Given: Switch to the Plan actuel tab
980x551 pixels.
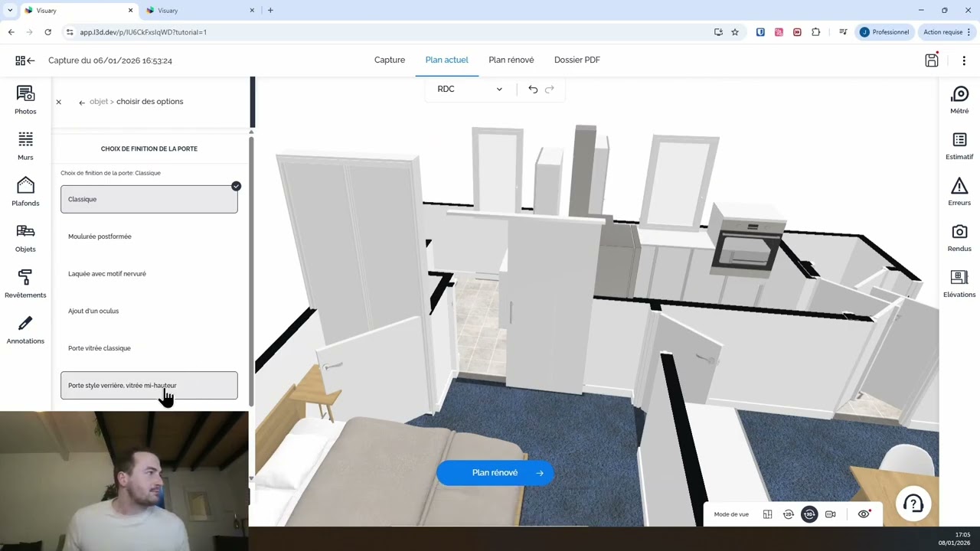Looking at the screenshot, I should 446,60.
